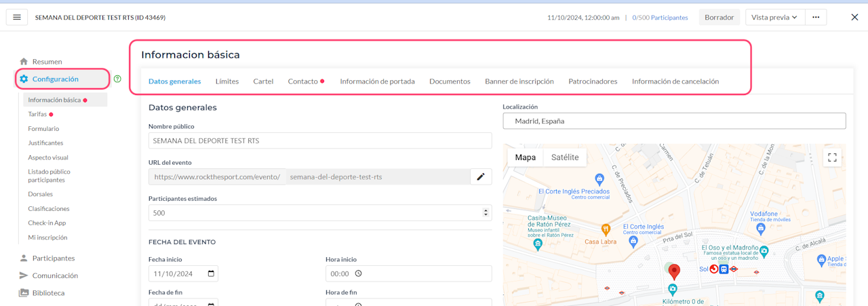
Task: Click El Corte Inglés Preciados map pin
Action: coord(599,179)
